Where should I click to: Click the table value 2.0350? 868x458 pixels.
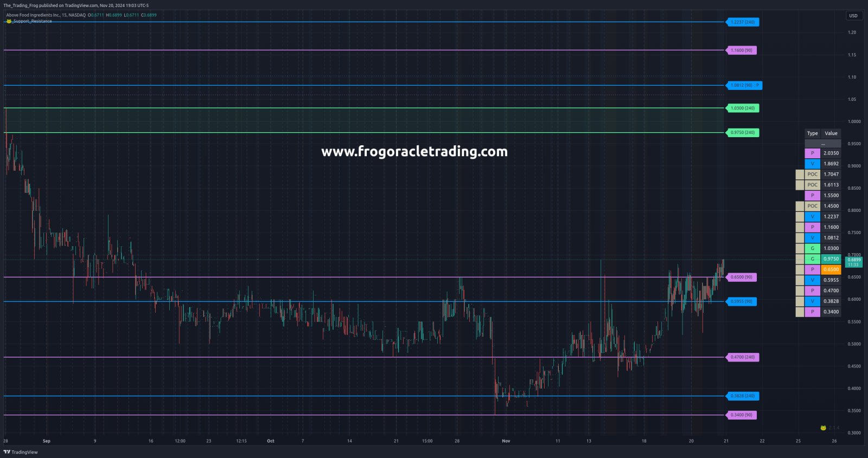tap(831, 153)
